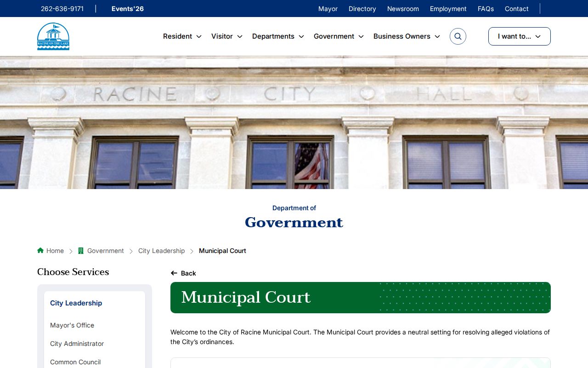This screenshot has width=588, height=368.
Task: Expand the Resident dropdown menu
Action: click(182, 36)
